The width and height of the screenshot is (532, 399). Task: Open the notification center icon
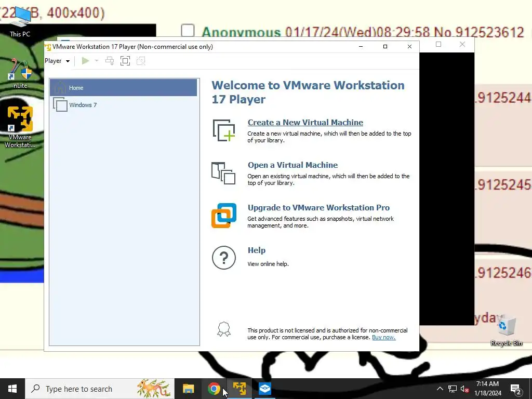(x=515, y=389)
